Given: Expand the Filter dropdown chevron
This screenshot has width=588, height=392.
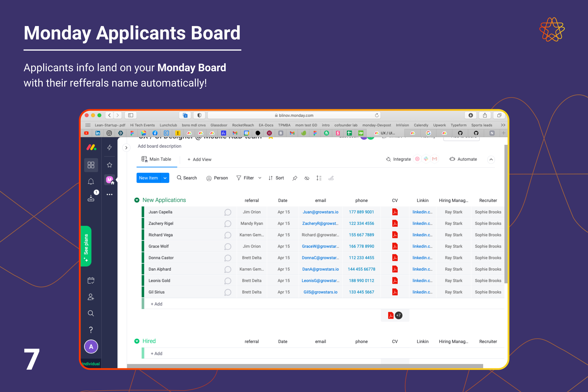Looking at the screenshot, I should [x=260, y=178].
